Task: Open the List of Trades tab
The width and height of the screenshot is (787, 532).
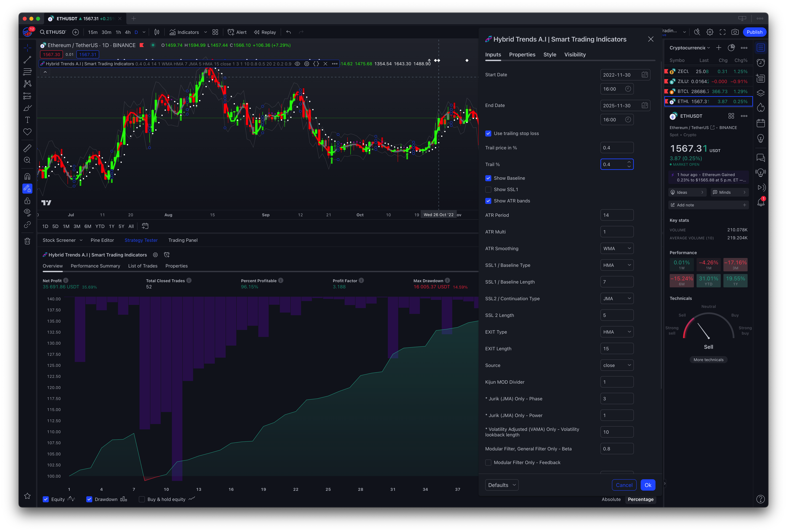Action: [x=143, y=266]
